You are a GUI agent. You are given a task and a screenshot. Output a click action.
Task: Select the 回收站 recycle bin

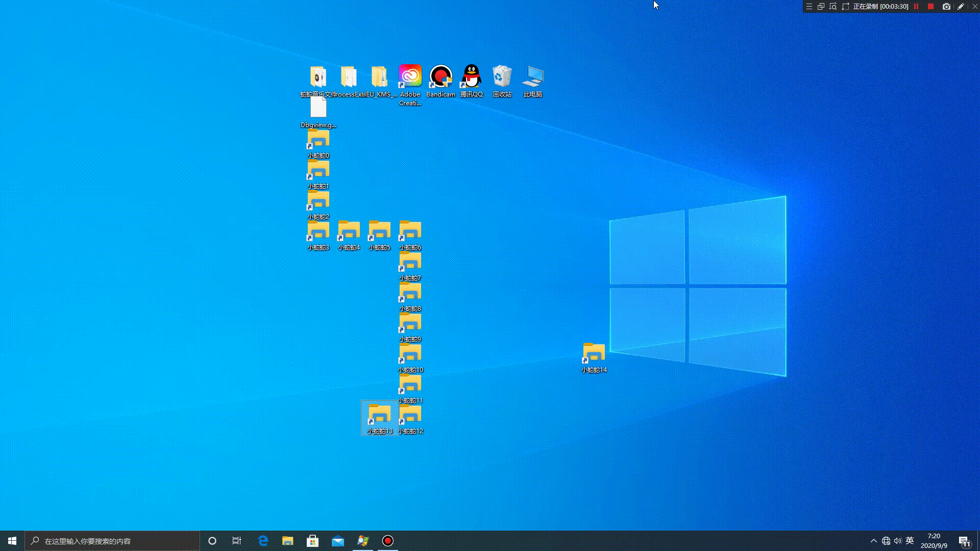(x=502, y=77)
